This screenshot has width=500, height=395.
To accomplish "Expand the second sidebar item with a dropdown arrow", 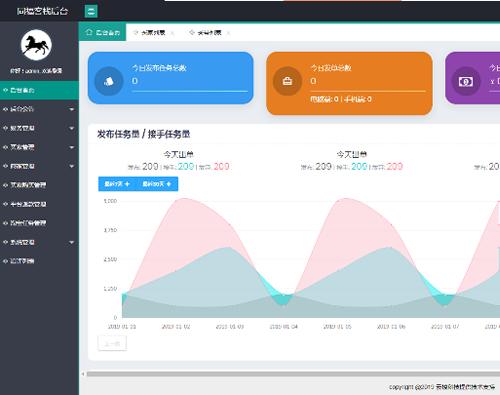I will coord(39,128).
